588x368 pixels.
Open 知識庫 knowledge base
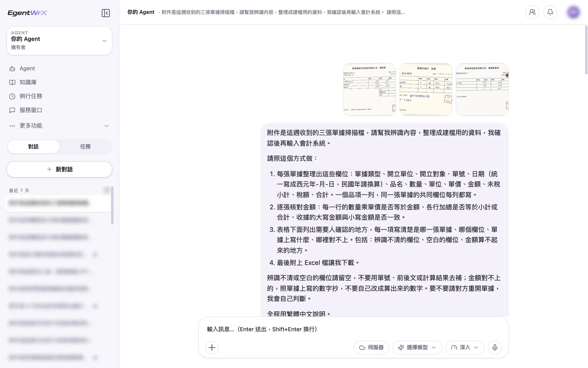click(59, 82)
